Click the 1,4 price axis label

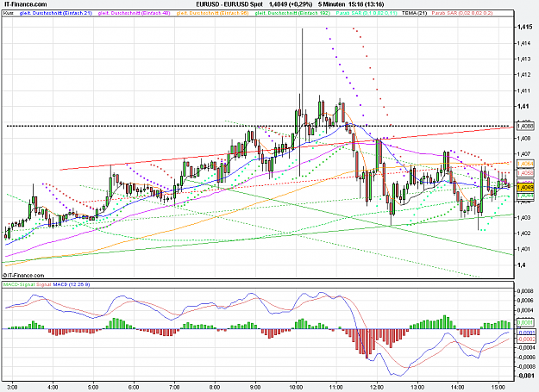pyautogui.click(x=522, y=265)
